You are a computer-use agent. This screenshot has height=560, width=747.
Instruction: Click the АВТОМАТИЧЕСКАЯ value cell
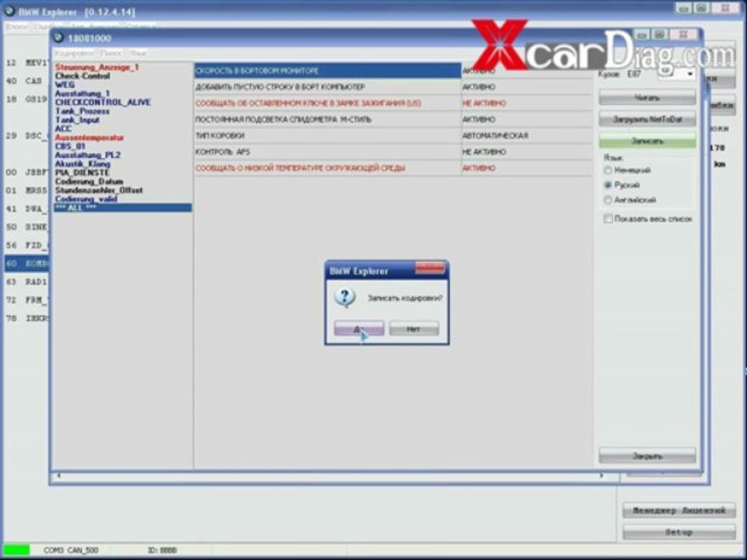[527, 135]
